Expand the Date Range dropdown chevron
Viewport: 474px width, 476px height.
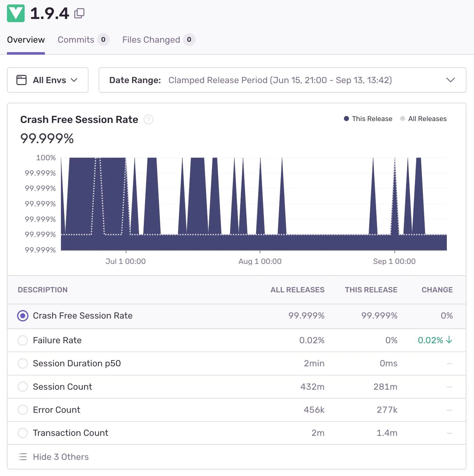(451, 80)
